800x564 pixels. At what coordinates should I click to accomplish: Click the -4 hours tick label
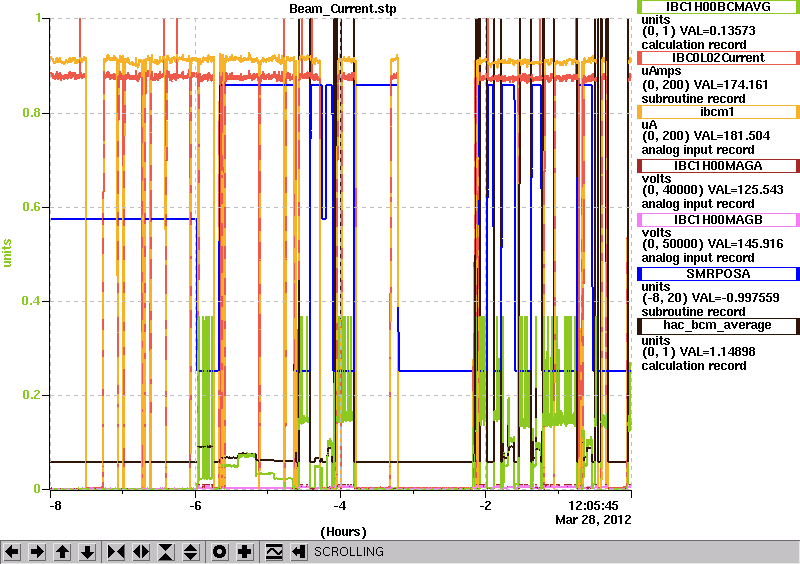coord(340,506)
